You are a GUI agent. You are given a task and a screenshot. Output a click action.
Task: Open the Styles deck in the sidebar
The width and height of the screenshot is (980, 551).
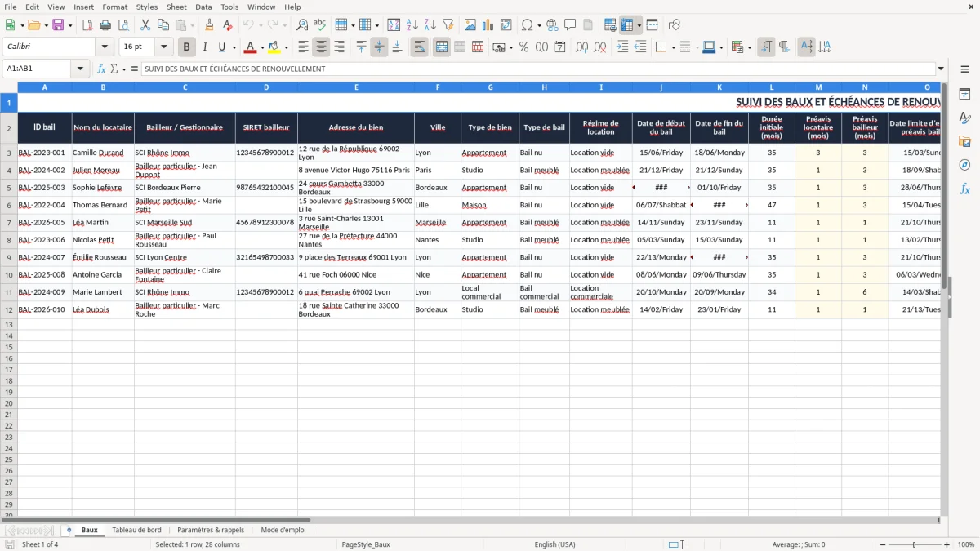[x=964, y=118]
